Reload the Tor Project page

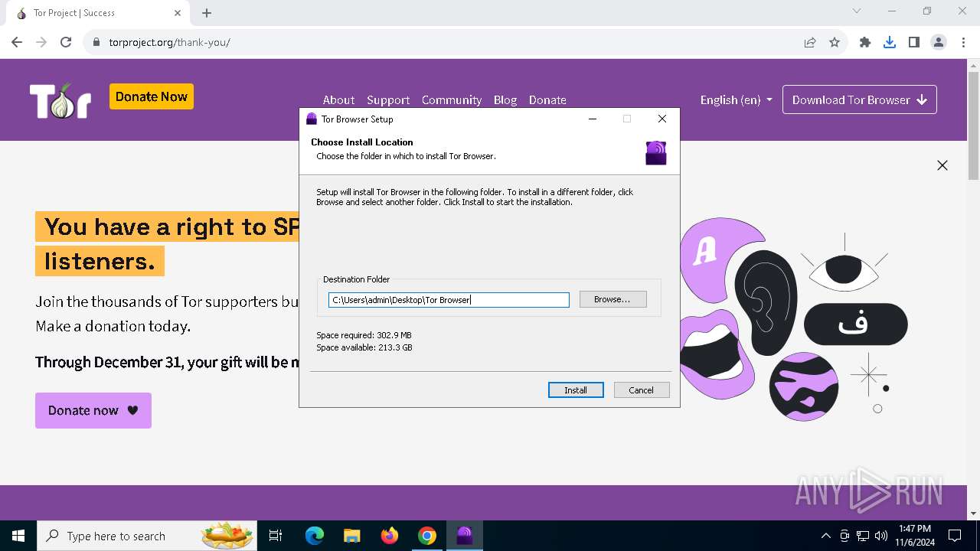(x=66, y=42)
